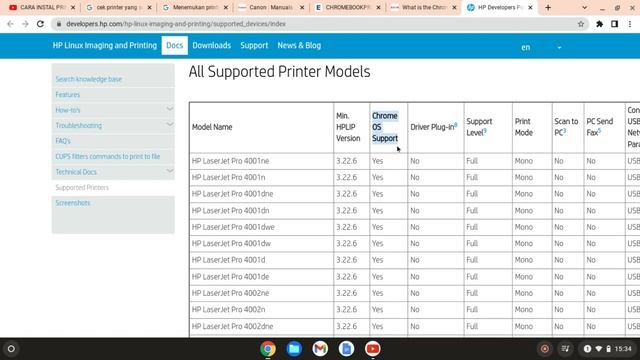Select HP LaserJet Pro 4001dne row name
This screenshot has height=360, width=640.
point(232,194)
